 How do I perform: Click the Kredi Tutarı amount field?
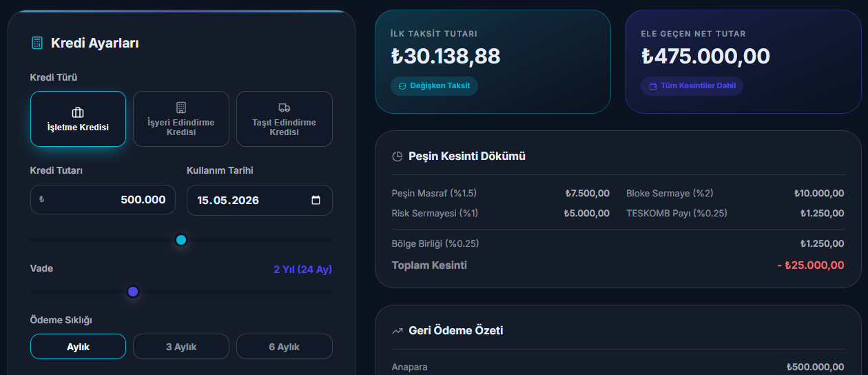point(103,200)
